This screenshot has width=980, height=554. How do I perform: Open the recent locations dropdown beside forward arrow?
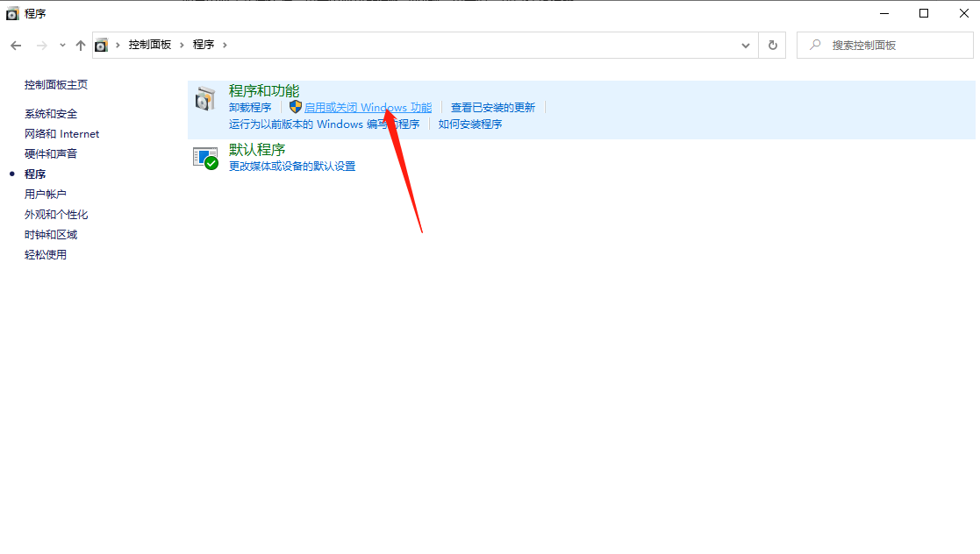coord(61,44)
